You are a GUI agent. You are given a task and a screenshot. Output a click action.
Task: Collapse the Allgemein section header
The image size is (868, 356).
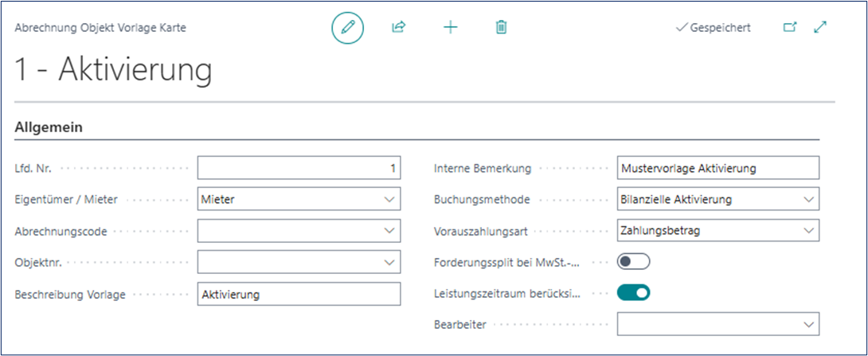49,127
